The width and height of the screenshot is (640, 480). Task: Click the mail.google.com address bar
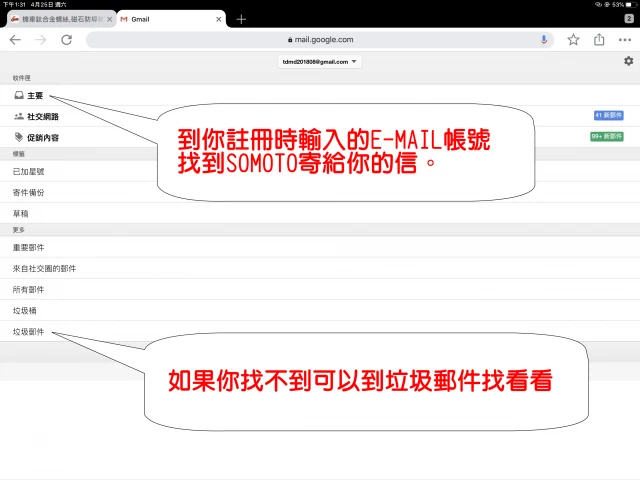[320, 40]
